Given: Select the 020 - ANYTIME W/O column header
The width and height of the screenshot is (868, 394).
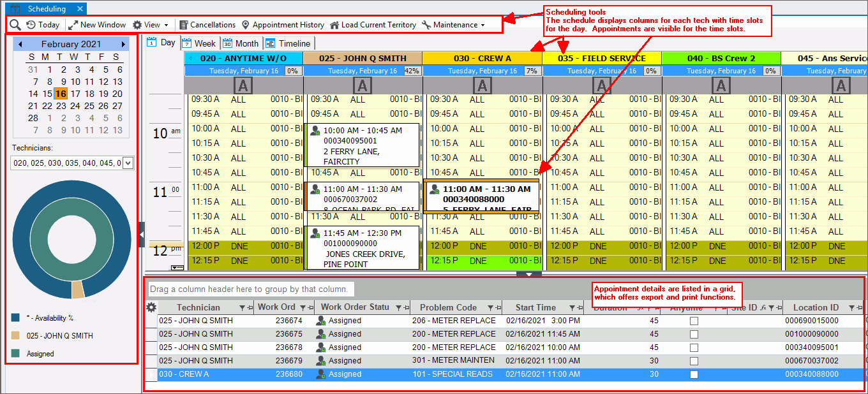Looking at the screenshot, I should click(x=243, y=58).
